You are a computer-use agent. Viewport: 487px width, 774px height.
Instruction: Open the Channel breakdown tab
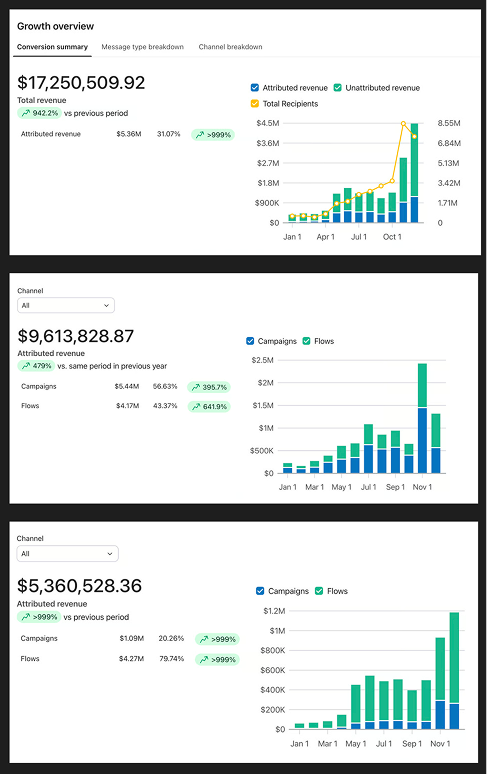pyautogui.click(x=230, y=47)
